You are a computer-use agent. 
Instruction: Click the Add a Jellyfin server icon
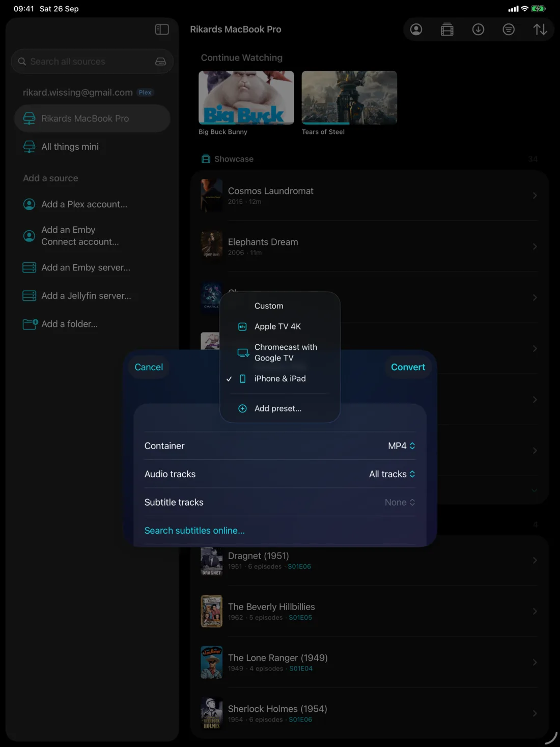click(x=30, y=296)
